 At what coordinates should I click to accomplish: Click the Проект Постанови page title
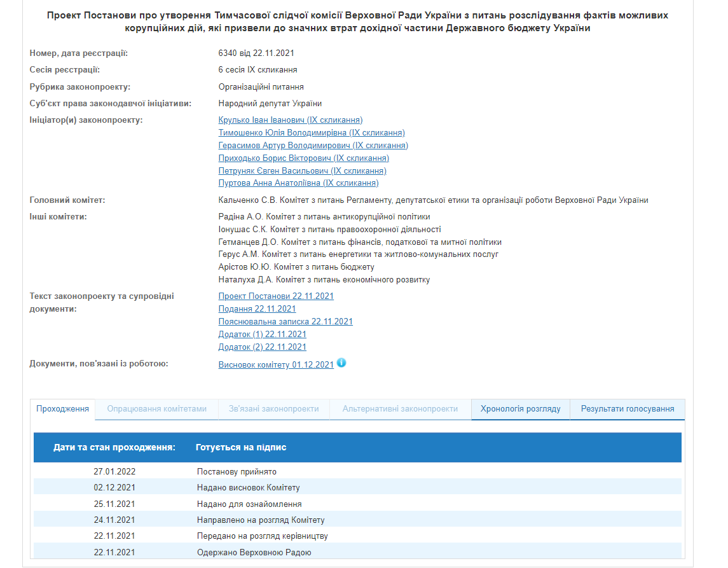[357, 22]
